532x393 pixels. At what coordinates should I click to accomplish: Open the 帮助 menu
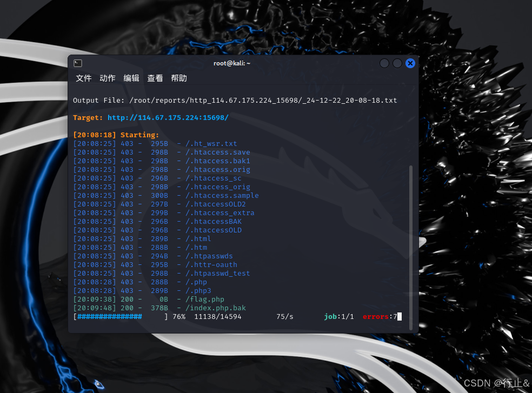[179, 78]
